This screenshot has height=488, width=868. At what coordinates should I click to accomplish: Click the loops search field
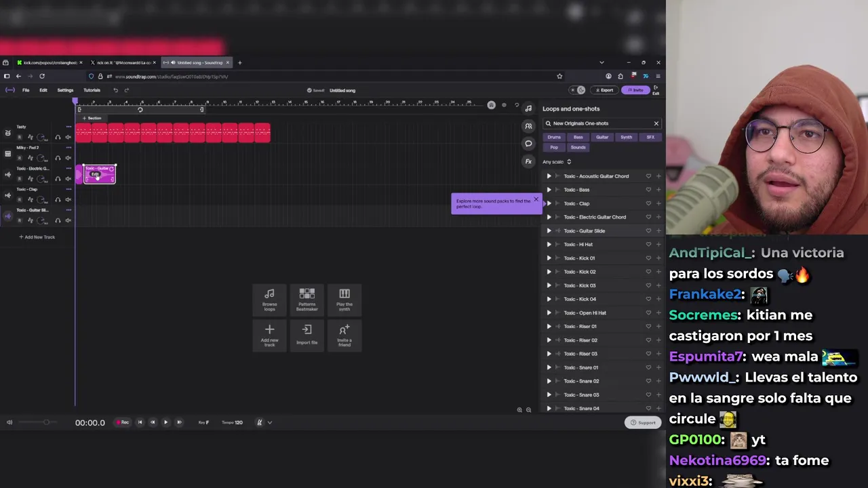point(602,123)
